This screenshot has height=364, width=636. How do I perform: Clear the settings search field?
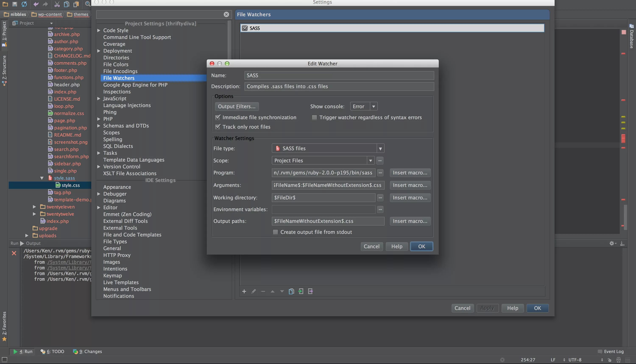tap(226, 14)
